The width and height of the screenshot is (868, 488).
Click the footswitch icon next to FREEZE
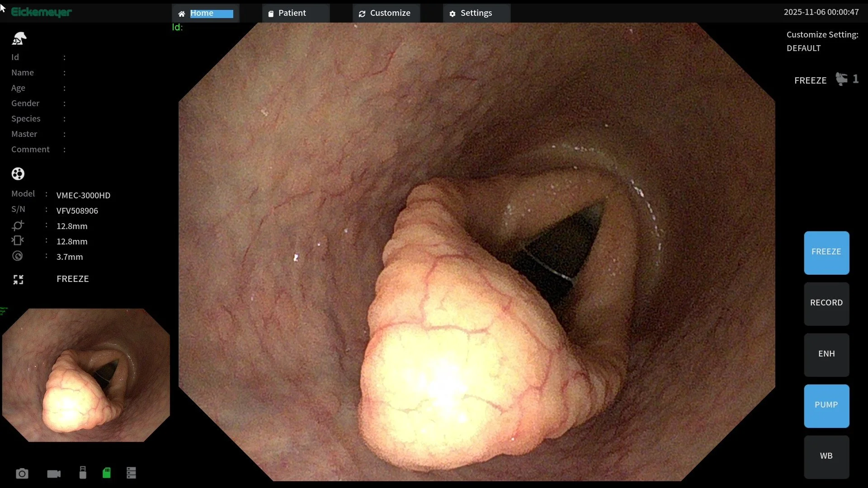(x=841, y=79)
